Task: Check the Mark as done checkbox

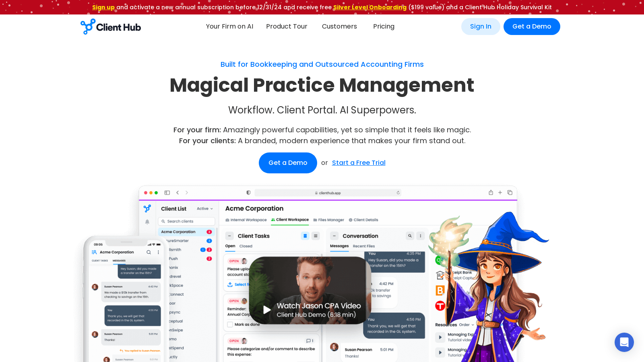Action: click(x=230, y=325)
